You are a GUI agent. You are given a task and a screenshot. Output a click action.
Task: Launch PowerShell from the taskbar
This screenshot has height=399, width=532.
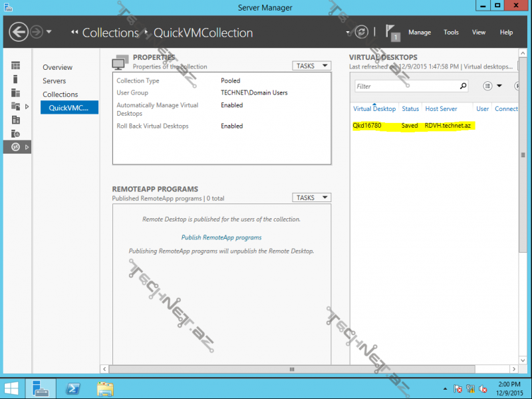click(72, 388)
